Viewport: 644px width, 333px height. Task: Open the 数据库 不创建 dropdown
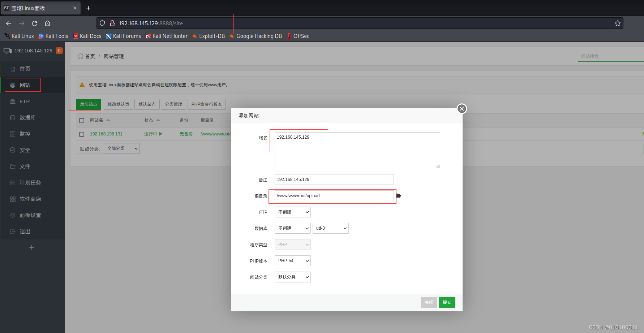pyautogui.click(x=293, y=228)
